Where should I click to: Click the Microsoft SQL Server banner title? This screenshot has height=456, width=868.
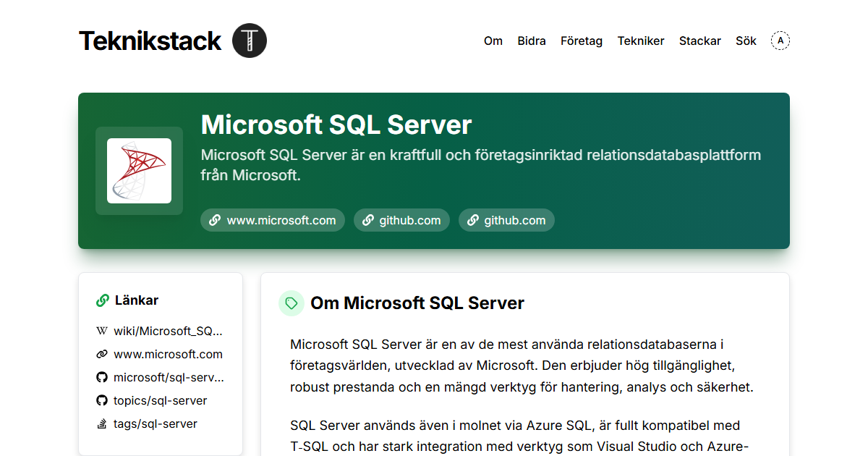click(x=336, y=124)
